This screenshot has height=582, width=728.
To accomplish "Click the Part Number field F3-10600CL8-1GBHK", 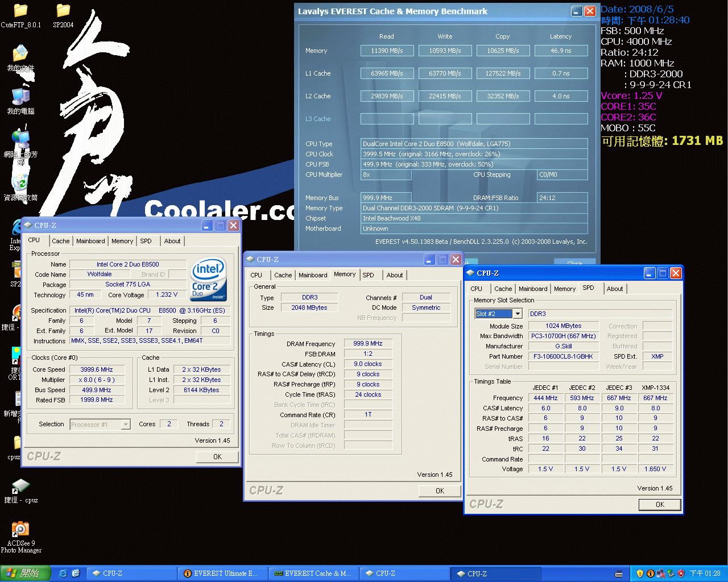I will pos(563,356).
